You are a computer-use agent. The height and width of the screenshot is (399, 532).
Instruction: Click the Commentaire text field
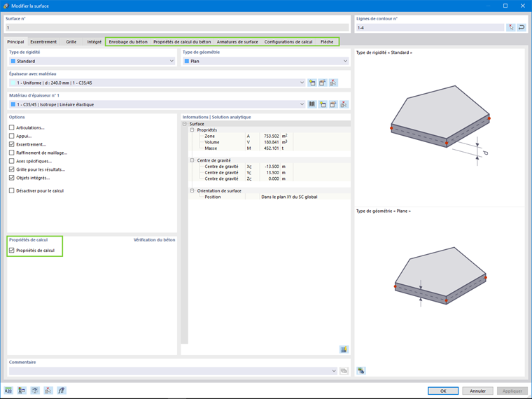point(169,371)
